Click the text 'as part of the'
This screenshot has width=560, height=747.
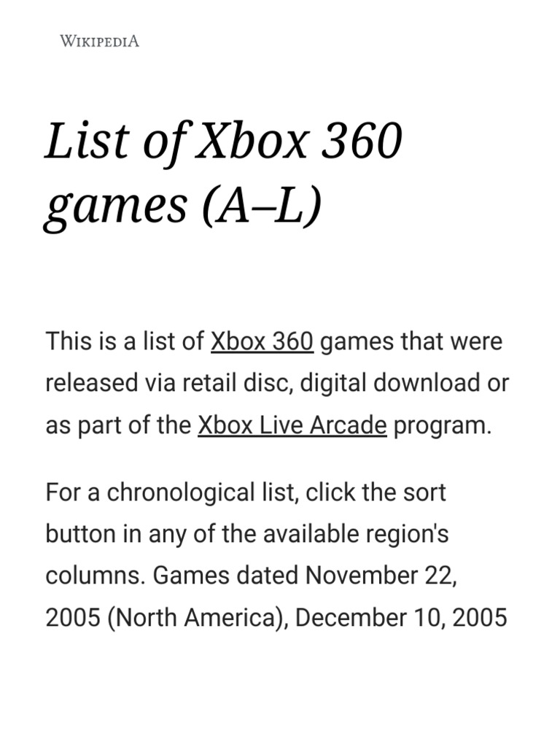[118, 425]
